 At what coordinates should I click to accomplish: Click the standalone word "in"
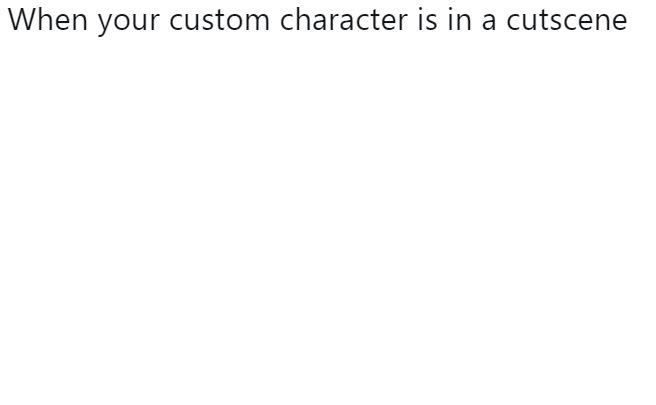tap(459, 20)
